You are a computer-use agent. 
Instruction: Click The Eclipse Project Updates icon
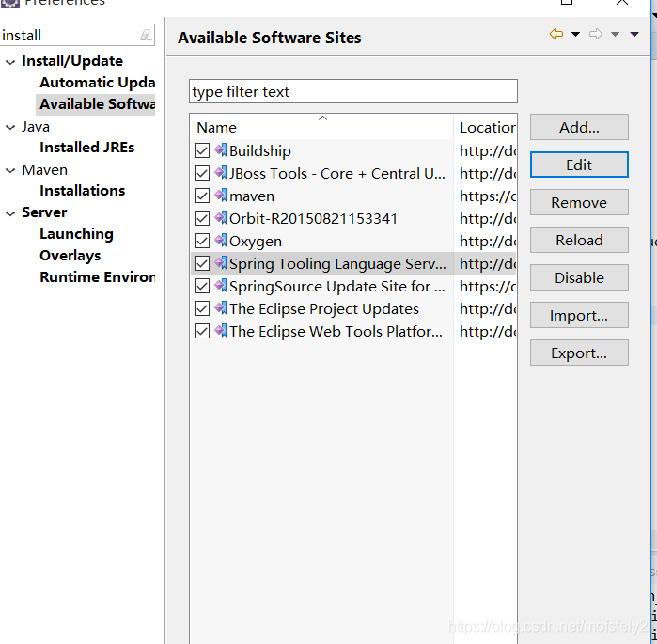221,308
